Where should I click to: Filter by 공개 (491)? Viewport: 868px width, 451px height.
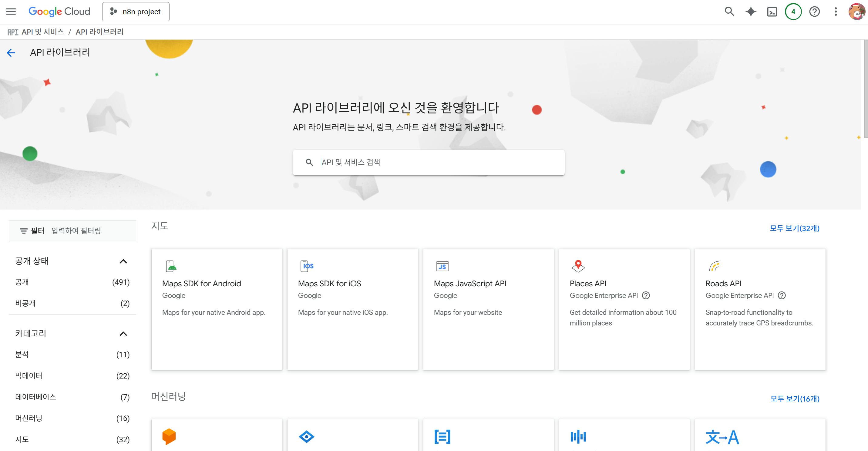[x=72, y=282]
